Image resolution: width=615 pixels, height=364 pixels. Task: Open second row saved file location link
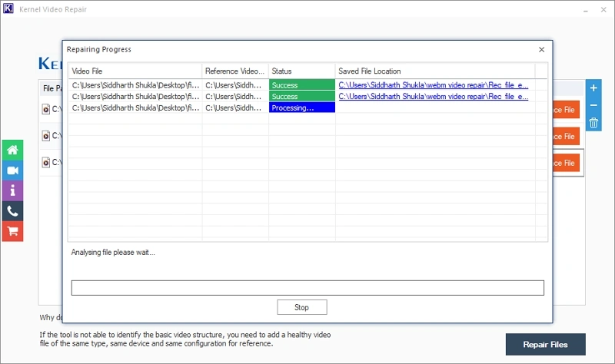tap(433, 97)
